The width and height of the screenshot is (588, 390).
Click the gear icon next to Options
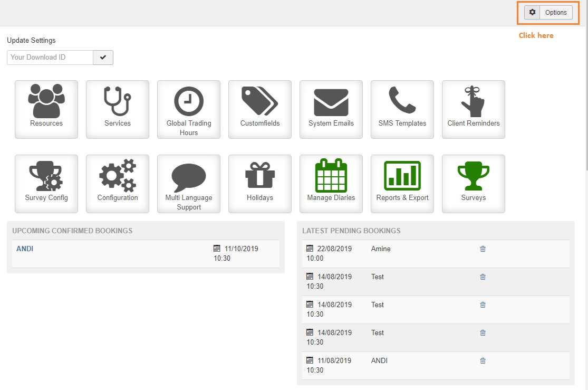(533, 12)
